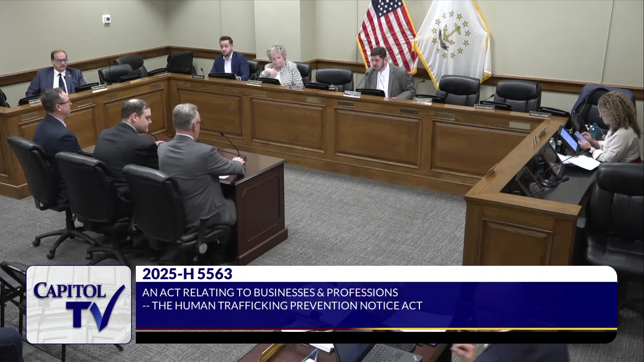644x362 pixels.
Task: Click the gray-suited man at the witness table
Action: [x=198, y=158]
